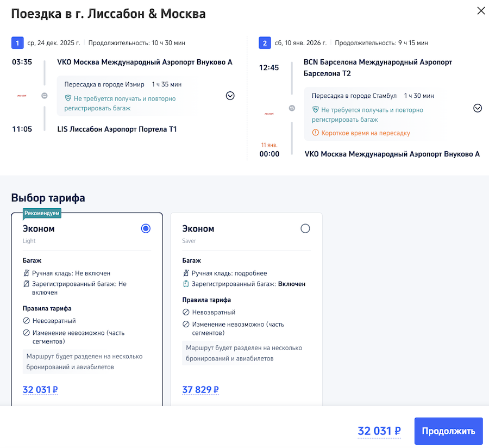
Task: Click the airline logo on return segment
Action: tap(269, 114)
